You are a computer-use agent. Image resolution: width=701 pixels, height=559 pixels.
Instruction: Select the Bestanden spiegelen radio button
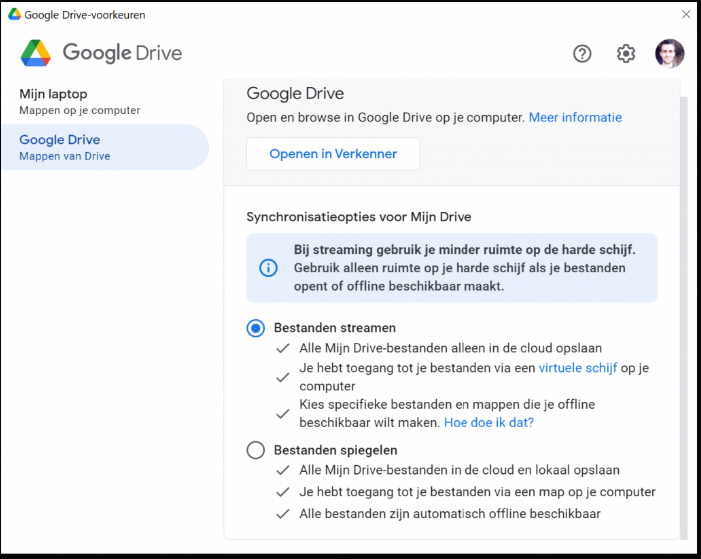pyautogui.click(x=256, y=451)
